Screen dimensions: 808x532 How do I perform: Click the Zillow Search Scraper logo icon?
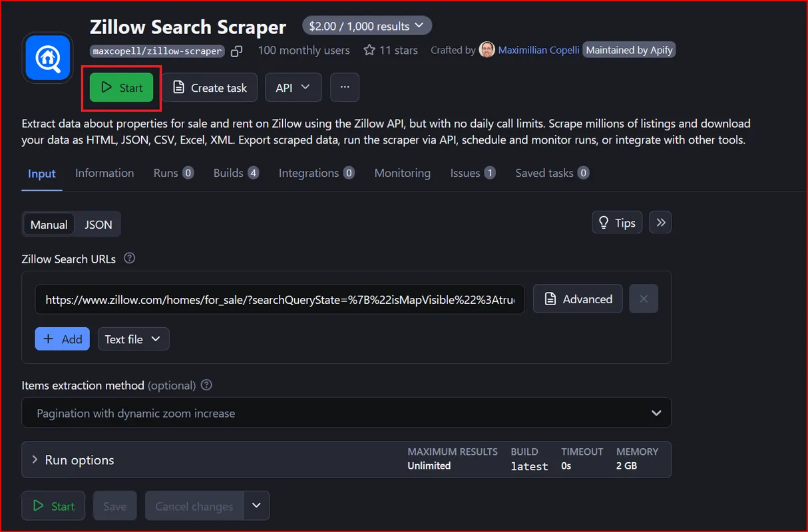[x=48, y=58]
